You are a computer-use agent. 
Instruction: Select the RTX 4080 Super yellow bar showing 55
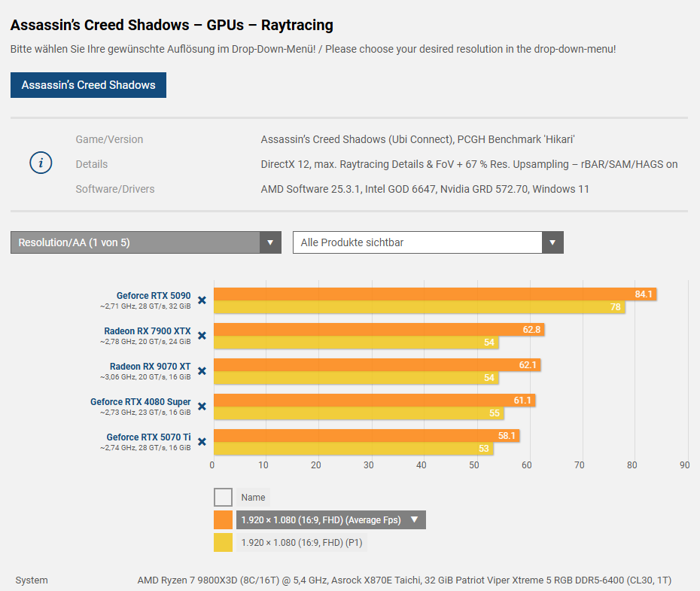pyautogui.click(x=359, y=413)
